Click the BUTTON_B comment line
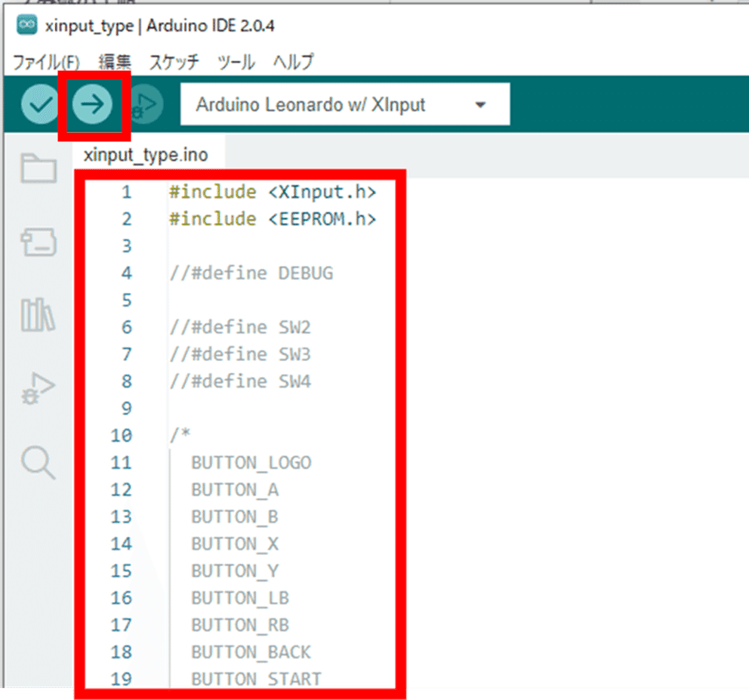The width and height of the screenshot is (749, 700). (235, 517)
